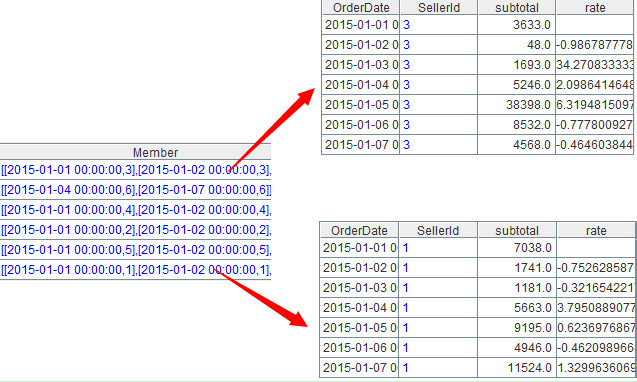
Task: Open Member row starting 2015-01-01 00:00:00,5
Action: (135, 250)
